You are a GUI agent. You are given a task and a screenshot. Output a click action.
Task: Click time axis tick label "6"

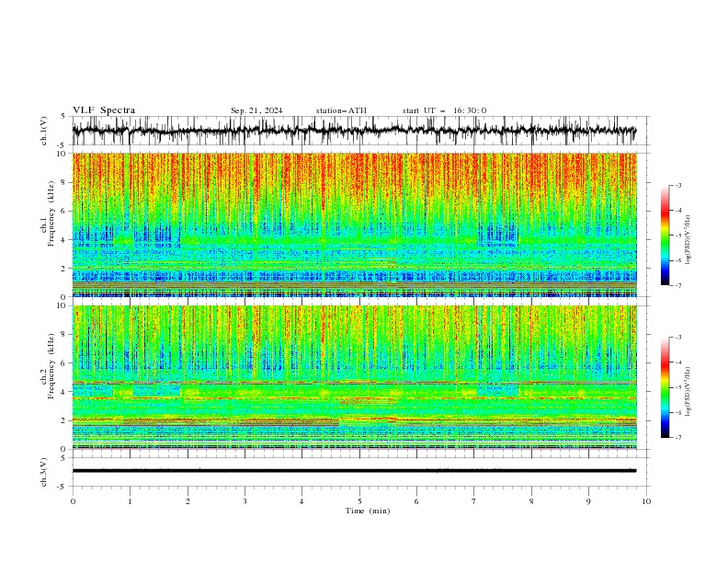416,501
